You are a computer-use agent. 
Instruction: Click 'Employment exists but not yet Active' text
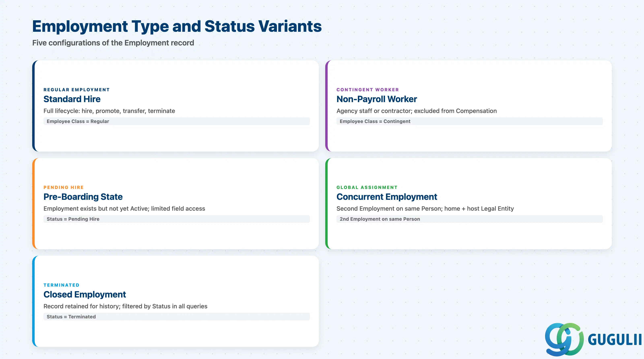click(x=124, y=208)
